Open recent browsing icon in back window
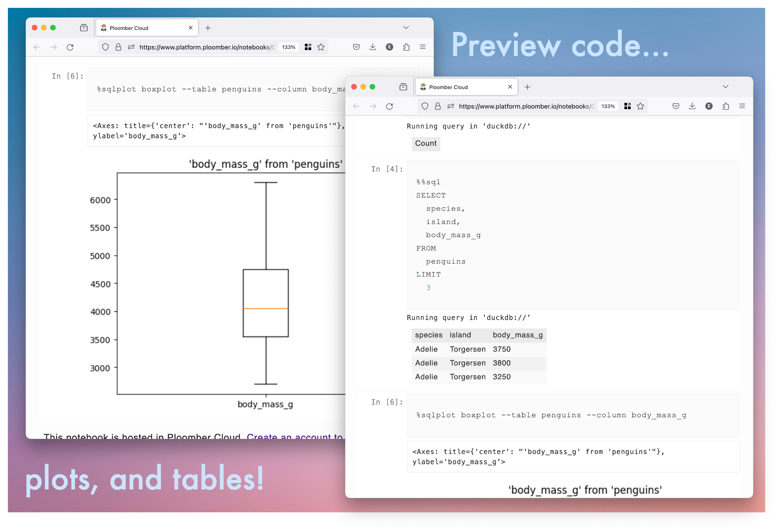779x532 pixels. [x=84, y=28]
